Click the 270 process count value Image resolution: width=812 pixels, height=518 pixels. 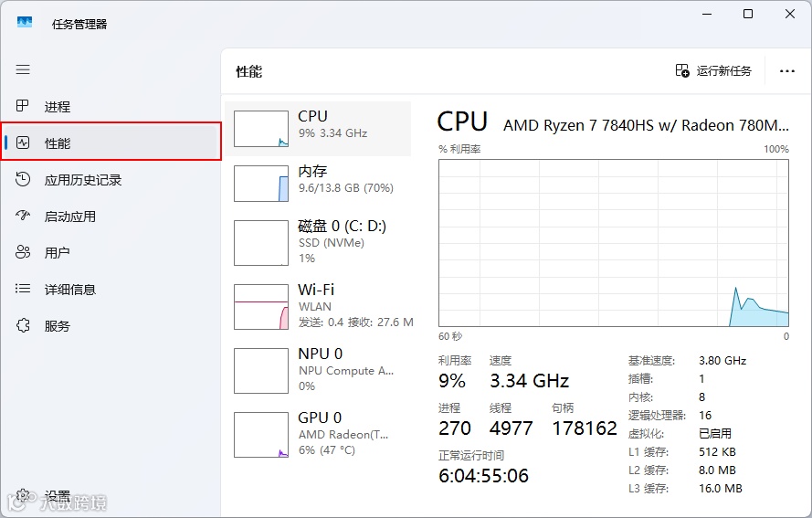pos(455,428)
